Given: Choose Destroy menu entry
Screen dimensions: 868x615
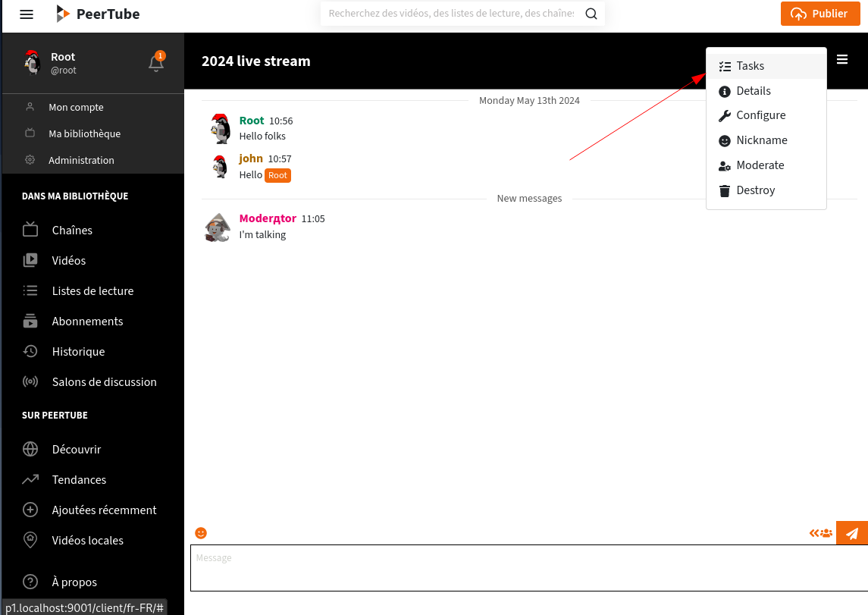Looking at the screenshot, I should (x=766, y=190).
